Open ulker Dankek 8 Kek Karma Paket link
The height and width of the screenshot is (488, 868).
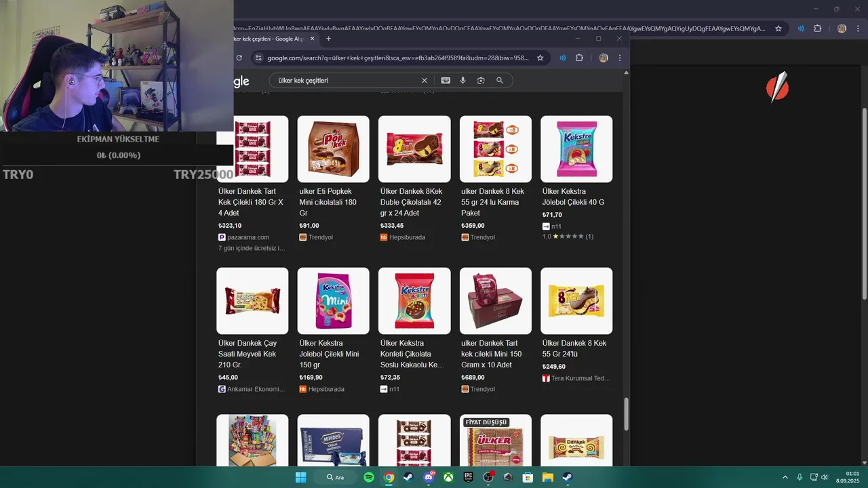[493, 202]
